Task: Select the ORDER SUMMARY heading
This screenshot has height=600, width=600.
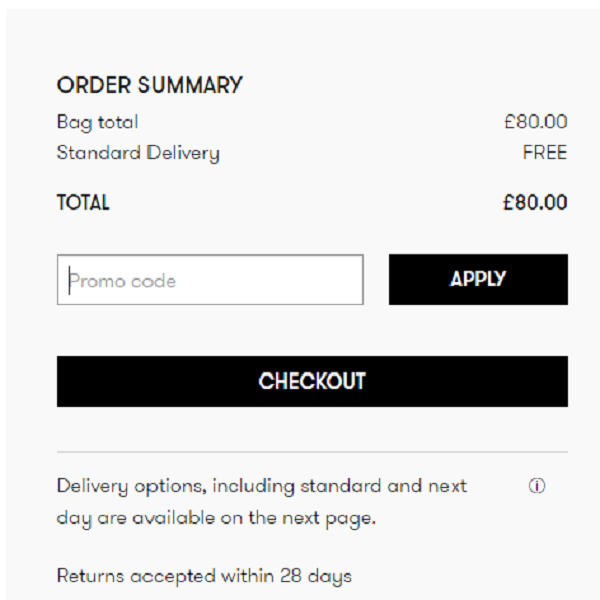Action: pyautogui.click(x=150, y=85)
